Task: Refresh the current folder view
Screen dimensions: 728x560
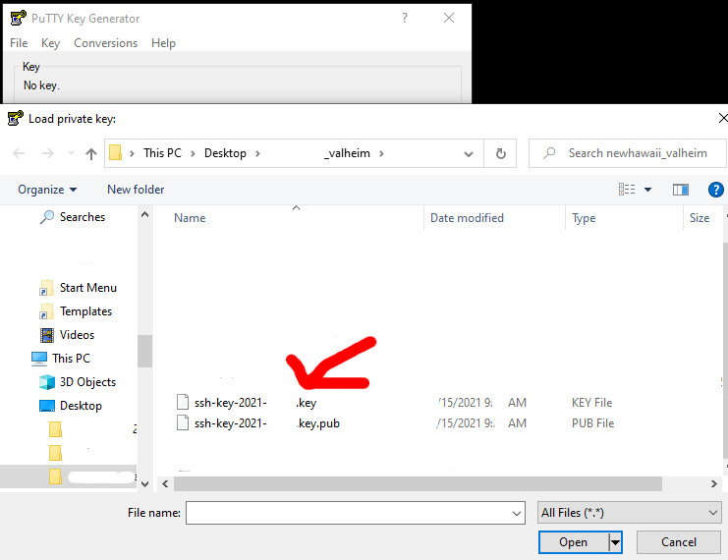Action: pos(500,153)
